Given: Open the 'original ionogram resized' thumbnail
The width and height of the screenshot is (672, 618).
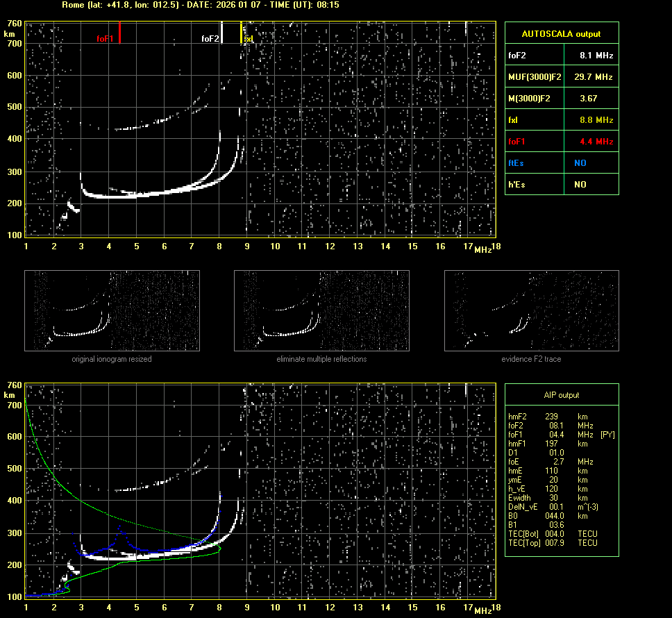Looking at the screenshot, I should pos(112,310).
